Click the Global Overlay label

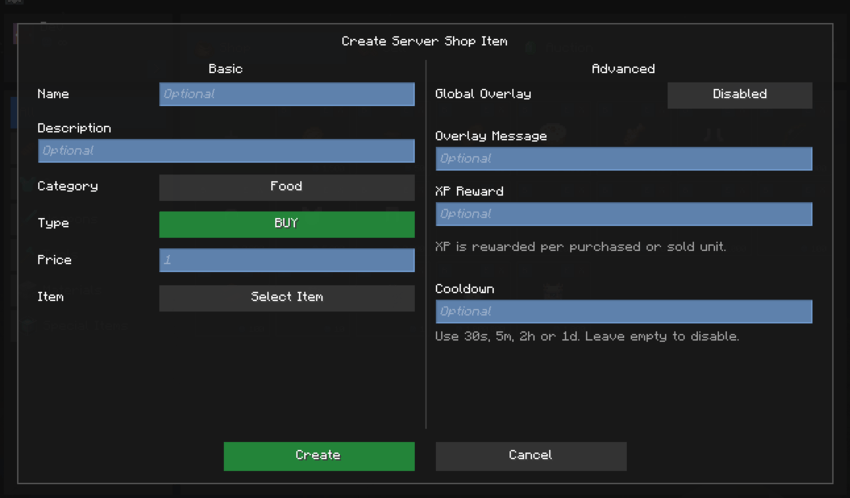[x=483, y=94]
